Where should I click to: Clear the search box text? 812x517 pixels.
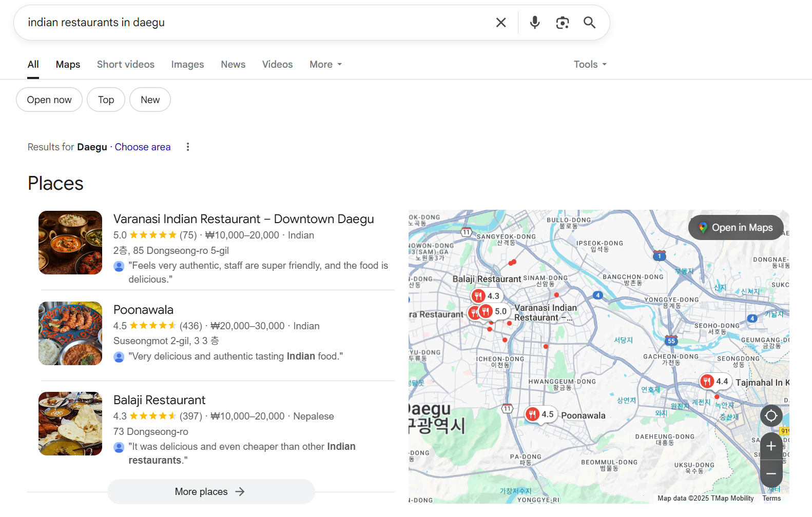(x=500, y=23)
